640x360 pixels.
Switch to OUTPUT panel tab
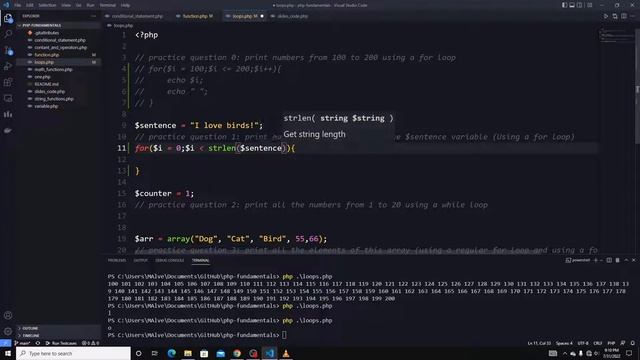[140, 260]
